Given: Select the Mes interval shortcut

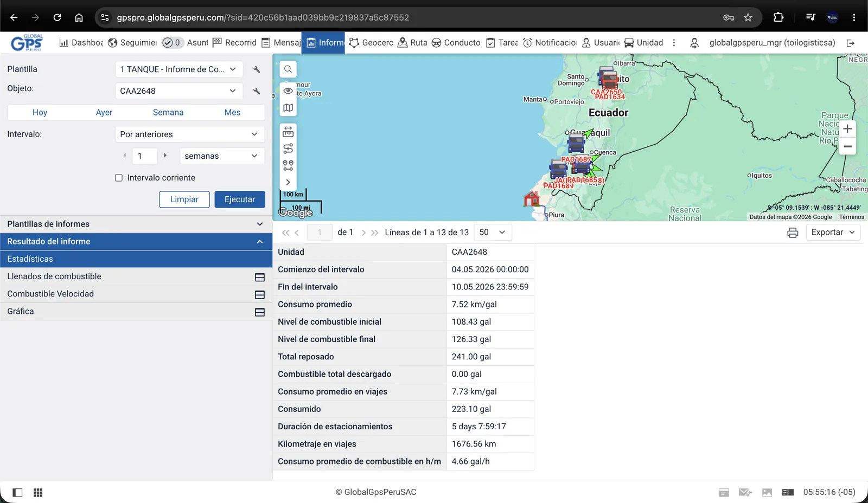Looking at the screenshot, I should 232,112.
